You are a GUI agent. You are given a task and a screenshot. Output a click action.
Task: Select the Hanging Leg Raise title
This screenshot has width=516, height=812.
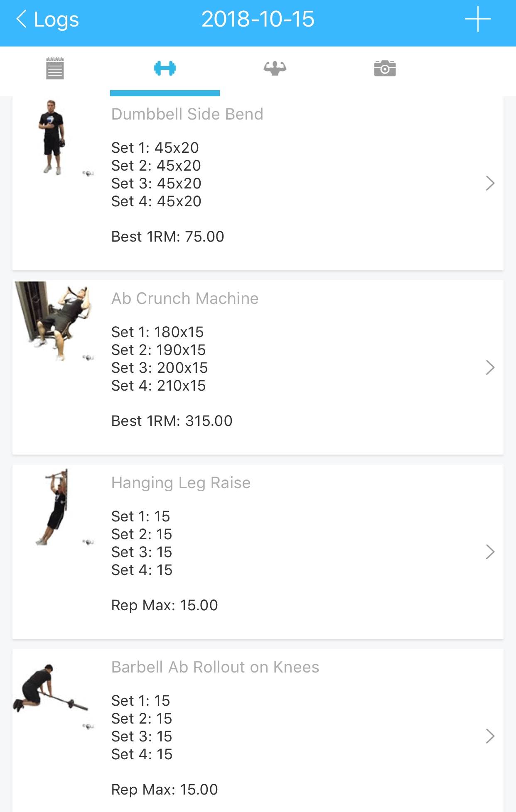click(181, 483)
